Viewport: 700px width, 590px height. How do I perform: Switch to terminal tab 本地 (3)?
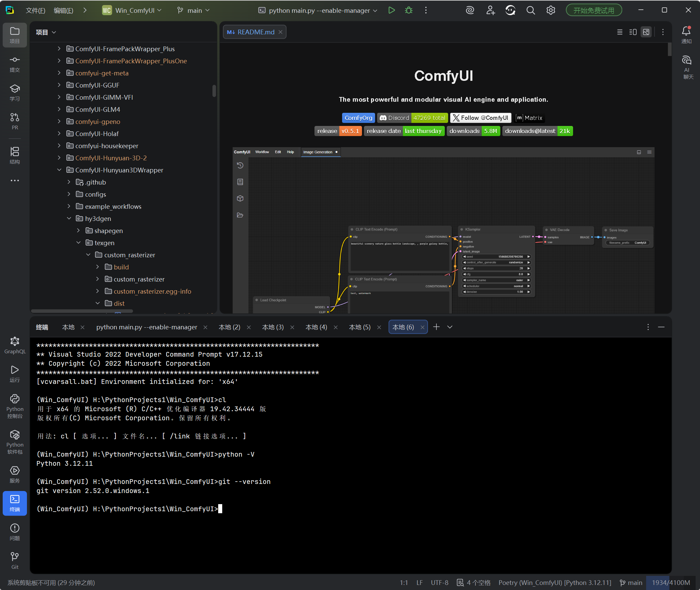coord(273,327)
